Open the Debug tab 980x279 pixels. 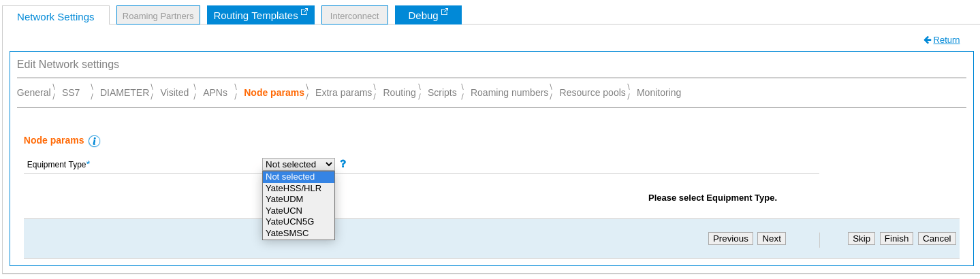click(x=428, y=15)
